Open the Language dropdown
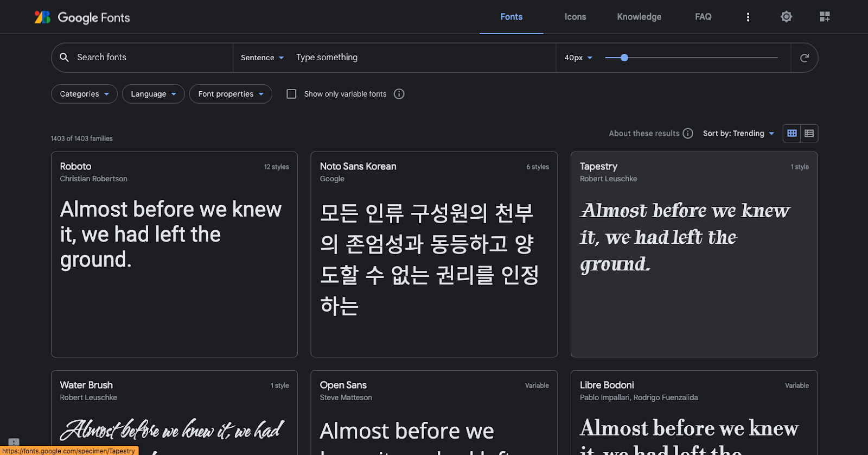This screenshot has height=455, width=868. coord(154,94)
